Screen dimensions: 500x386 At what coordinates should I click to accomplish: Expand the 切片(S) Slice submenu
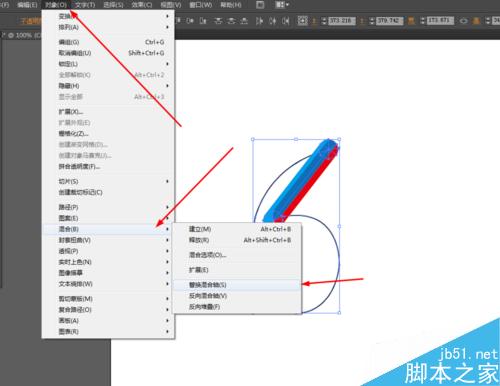(x=108, y=181)
